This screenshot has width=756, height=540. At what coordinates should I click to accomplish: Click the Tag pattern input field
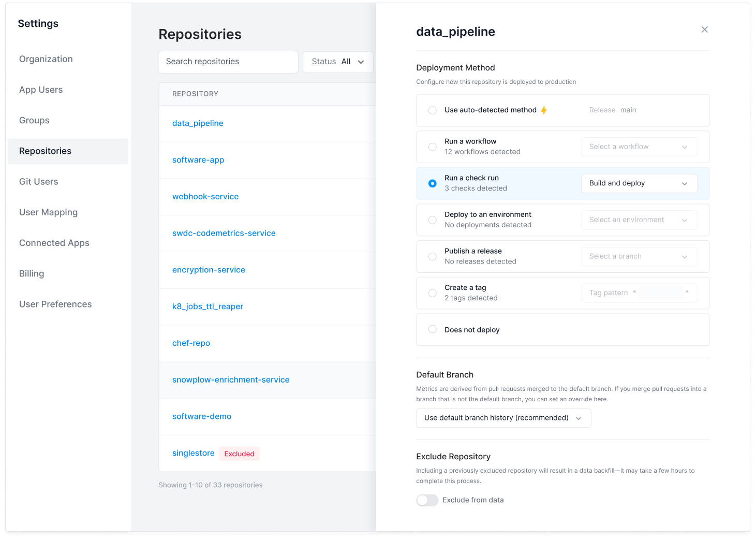pyautogui.click(x=661, y=293)
